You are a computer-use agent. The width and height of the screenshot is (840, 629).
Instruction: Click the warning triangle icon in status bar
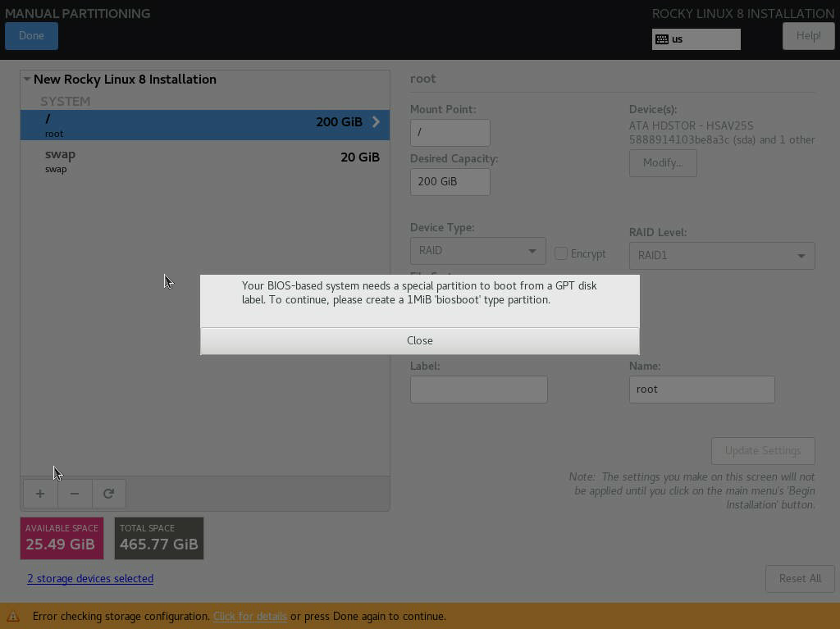[x=13, y=616]
